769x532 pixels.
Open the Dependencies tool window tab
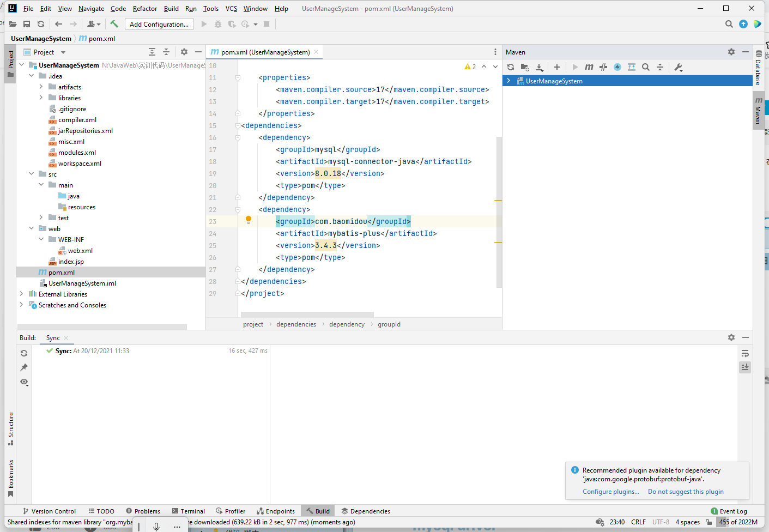click(366, 511)
